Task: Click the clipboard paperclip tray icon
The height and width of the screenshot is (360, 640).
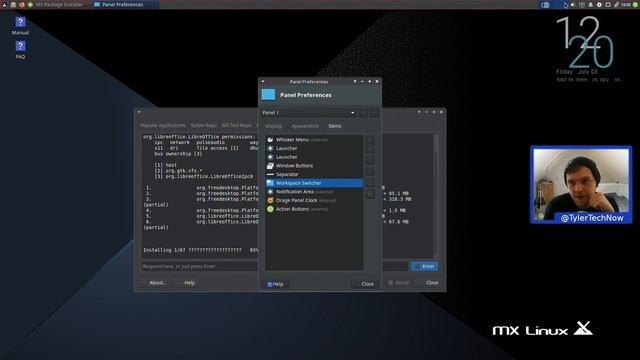Action: 616,4
